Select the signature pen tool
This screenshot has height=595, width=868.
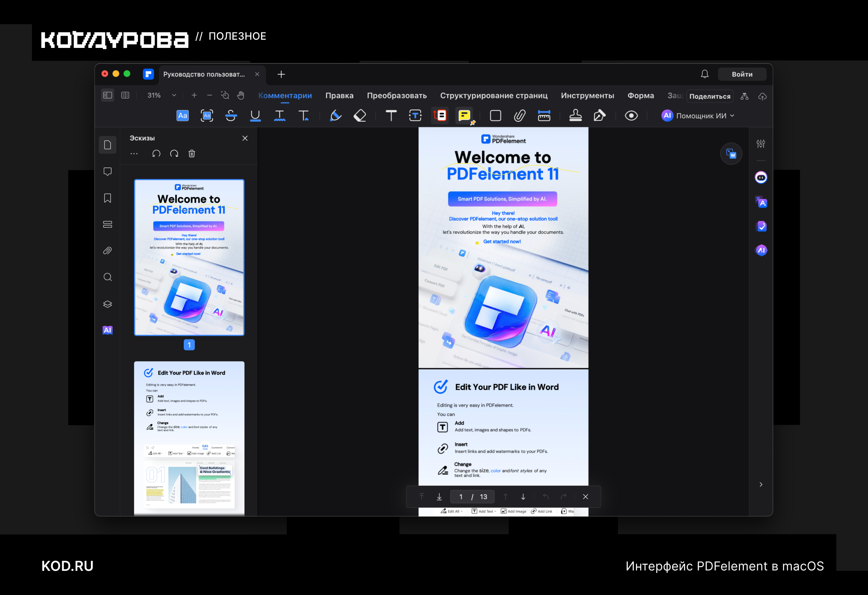(600, 116)
